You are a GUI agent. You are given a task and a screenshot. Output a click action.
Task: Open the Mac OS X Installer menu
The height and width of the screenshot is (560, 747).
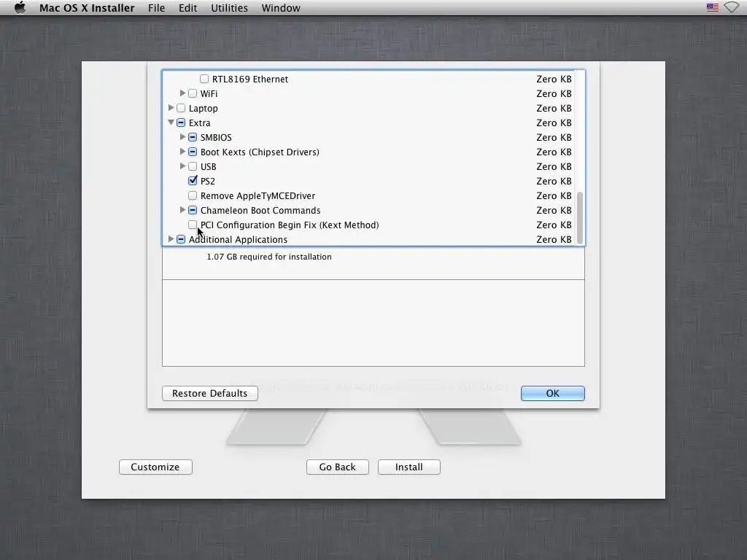(x=87, y=8)
